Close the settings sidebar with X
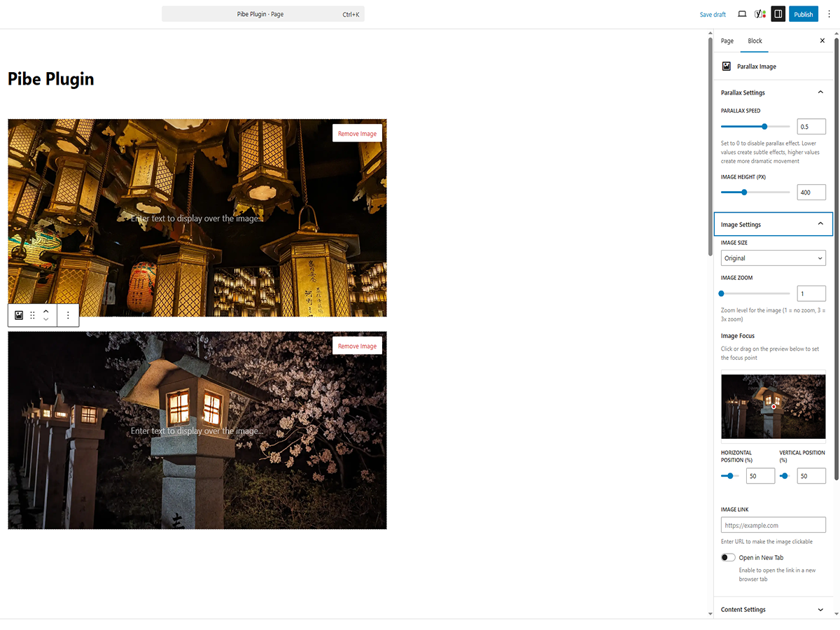Viewport: 840px width, 630px height. click(822, 41)
